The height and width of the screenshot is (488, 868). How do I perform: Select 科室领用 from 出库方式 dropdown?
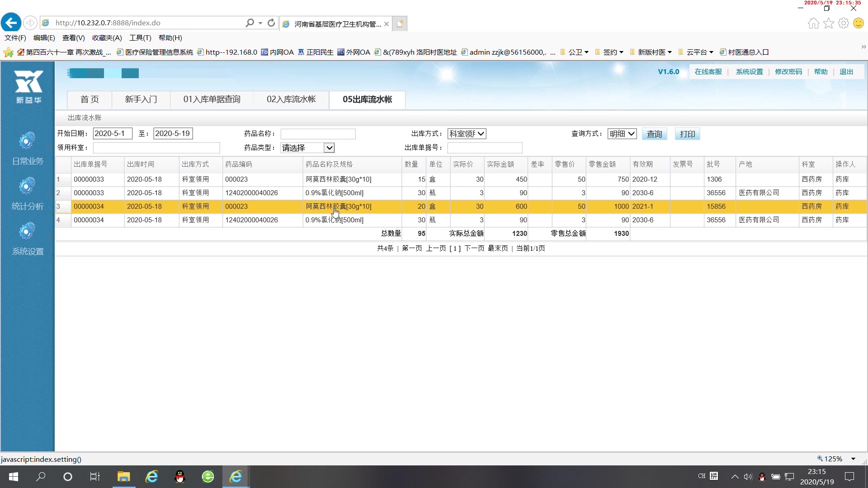[x=466, y=133]
